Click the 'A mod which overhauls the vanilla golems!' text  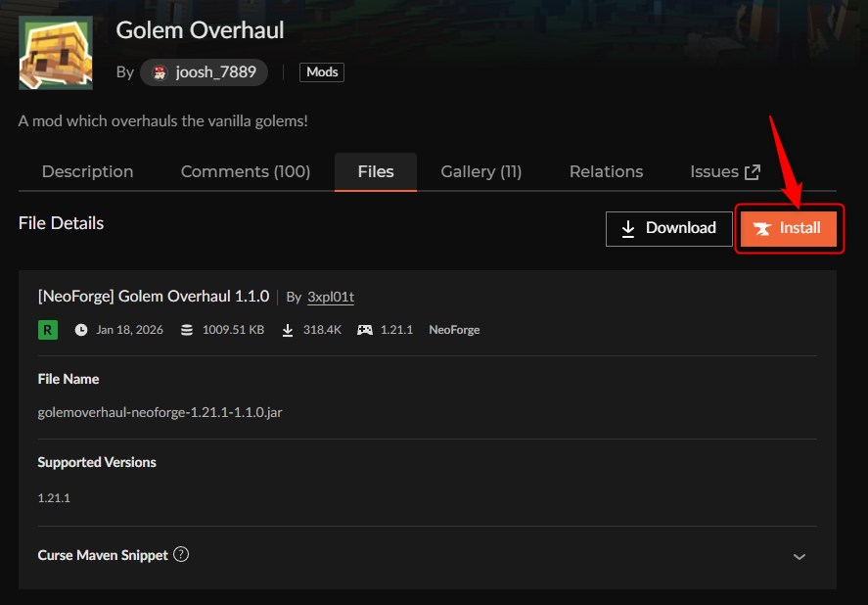(162, 121)
